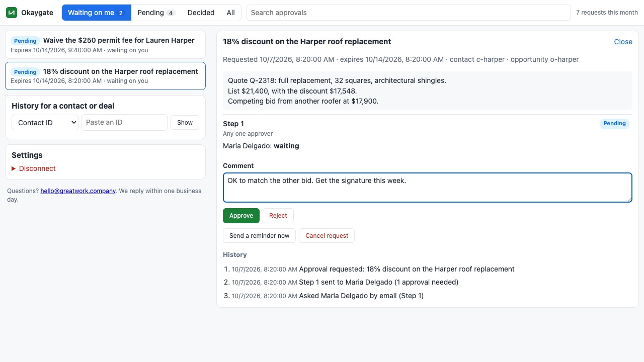Click 'Competing bid from another roofer at $17,900.'
Viewport: 644px width, 362px height.
[x=303, y=101]
